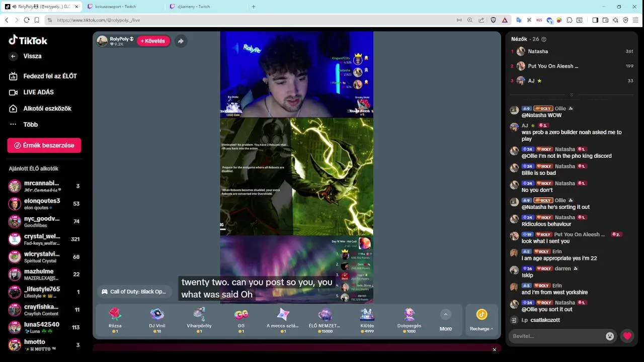Click the Követés follow button
Screen dimensions: 644x362
click(x=153, y=41)
